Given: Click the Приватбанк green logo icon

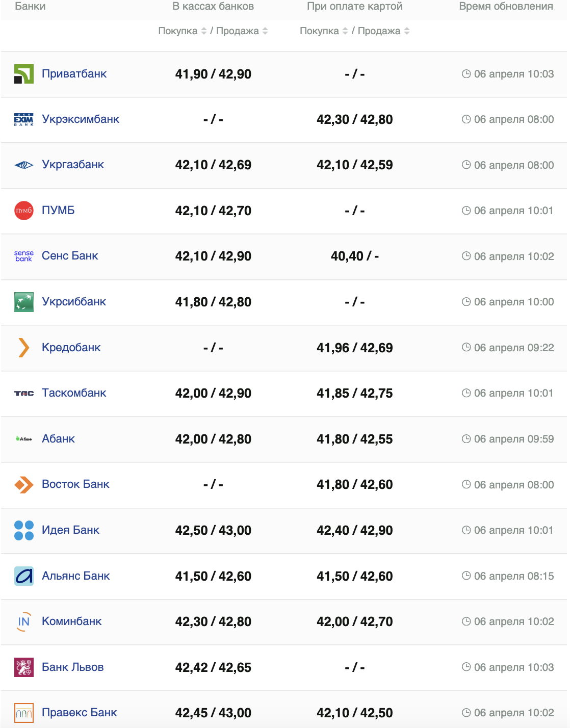Looking at the screenshot, I should pos(24,74).
